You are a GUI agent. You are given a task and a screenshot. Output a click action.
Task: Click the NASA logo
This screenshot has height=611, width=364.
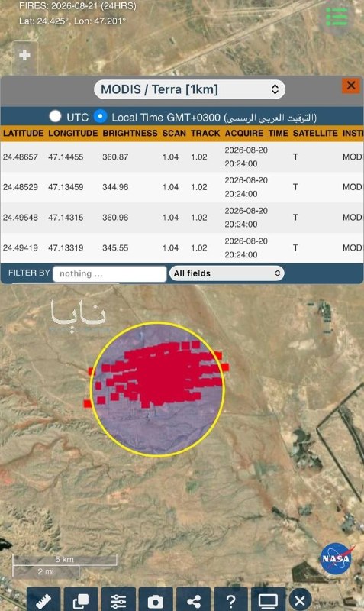tap(337, 558)
